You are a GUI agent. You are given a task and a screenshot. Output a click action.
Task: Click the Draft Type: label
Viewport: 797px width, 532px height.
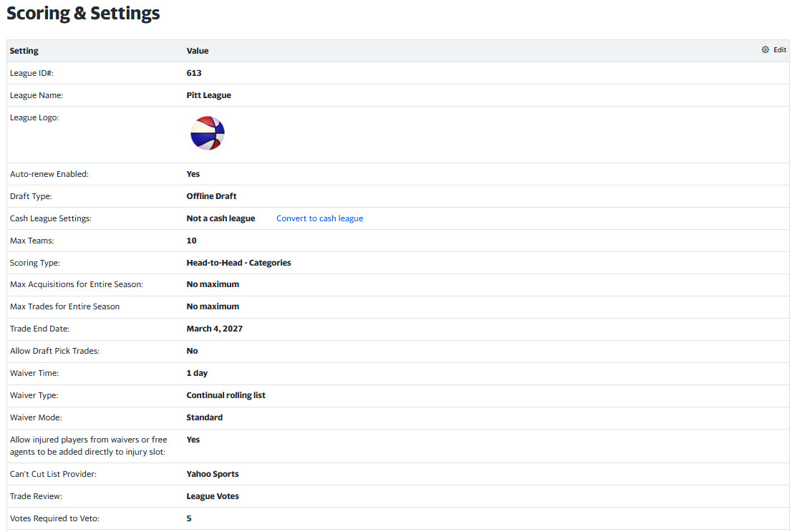31,196
